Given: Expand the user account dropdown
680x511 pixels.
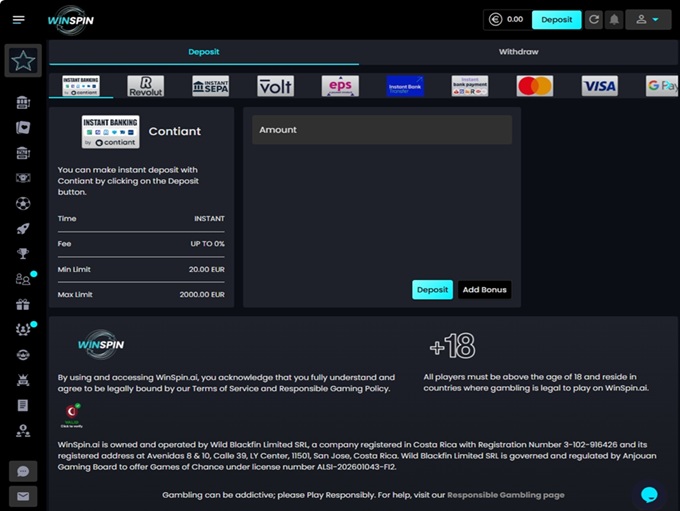Looking at the screenshot, I should pyautogui.click(x=648, y=20).
